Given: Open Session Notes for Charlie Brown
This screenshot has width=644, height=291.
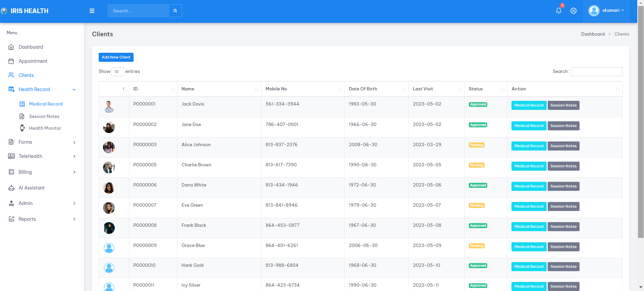Looking at the screenshot, I should click(x=563, y=166).
